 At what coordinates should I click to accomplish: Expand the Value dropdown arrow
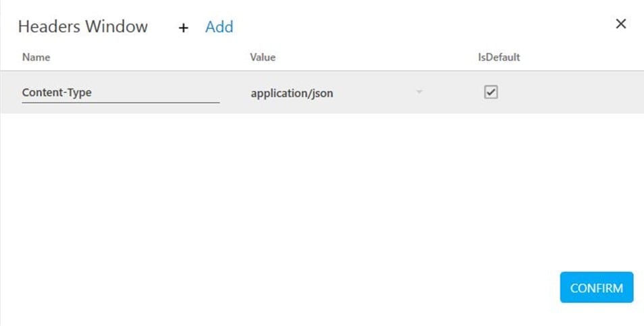coord(419,92)
